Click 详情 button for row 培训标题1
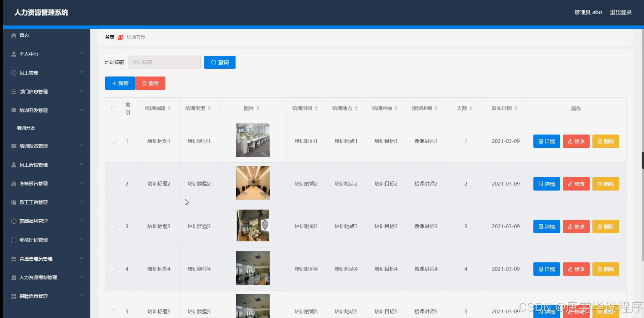The image size is (644, 318). click(546, 141)
